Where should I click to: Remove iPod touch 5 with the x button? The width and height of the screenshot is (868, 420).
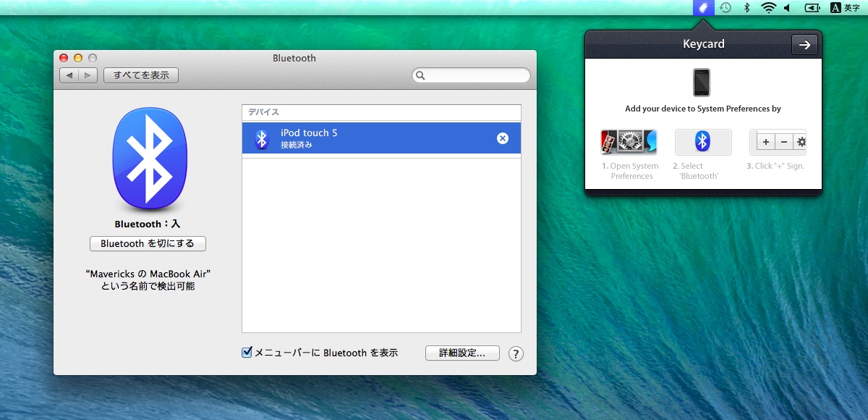(503, 138)
